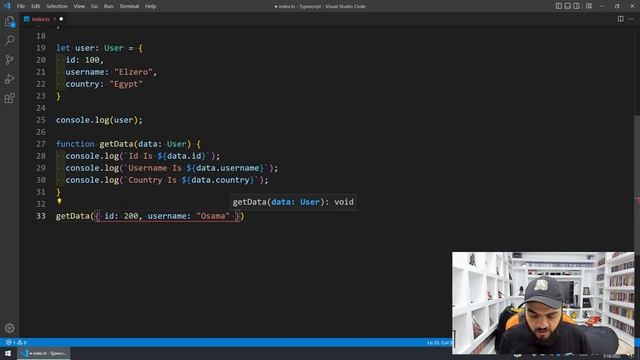This screenshot has width=640, height=360.
Task: Toggle bottom panel layout icon
Action: 567,6
